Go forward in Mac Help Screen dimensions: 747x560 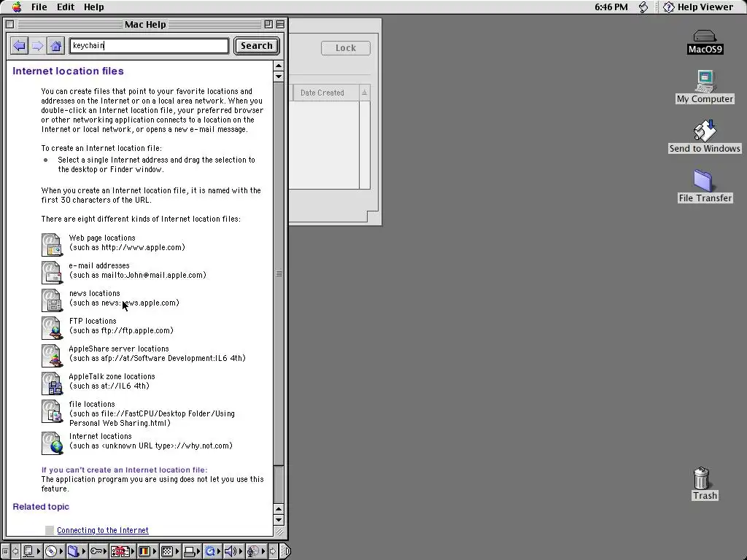(38, 46)
